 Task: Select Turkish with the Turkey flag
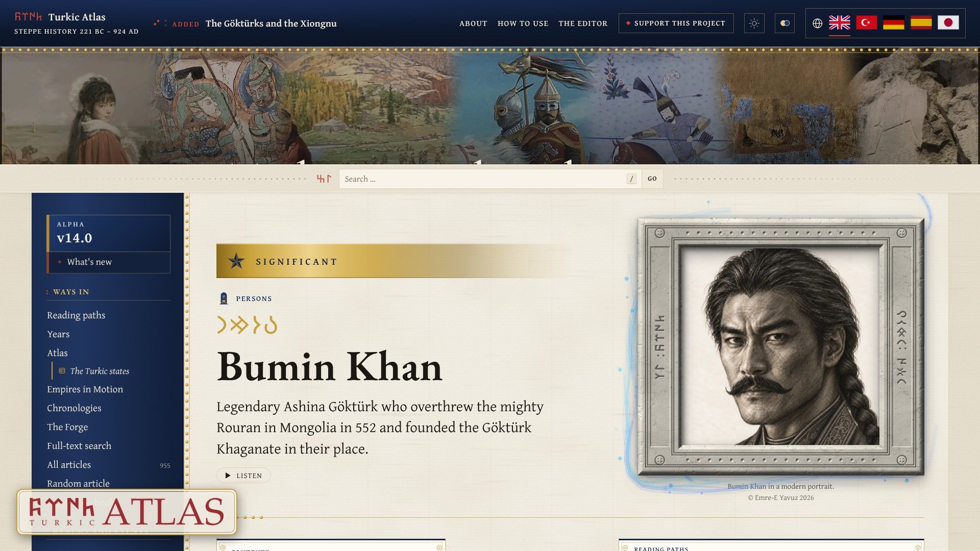866,22
